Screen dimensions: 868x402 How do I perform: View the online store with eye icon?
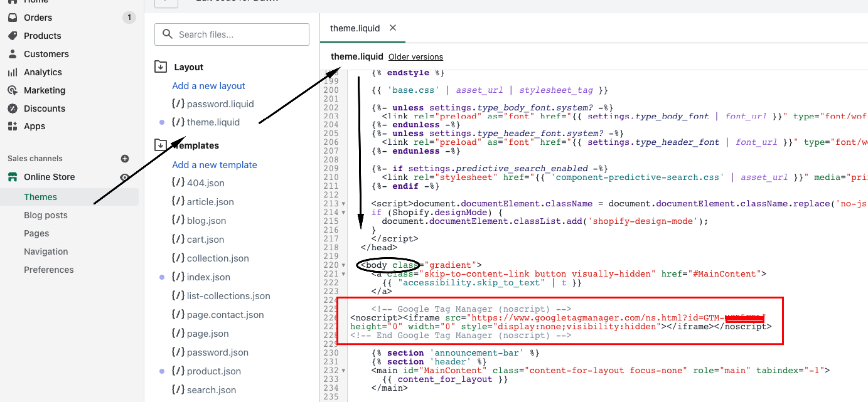point(125,177)
